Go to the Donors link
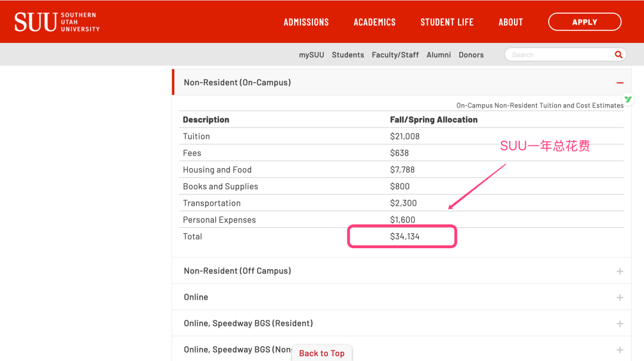644x361 pixels. point(471,55)
